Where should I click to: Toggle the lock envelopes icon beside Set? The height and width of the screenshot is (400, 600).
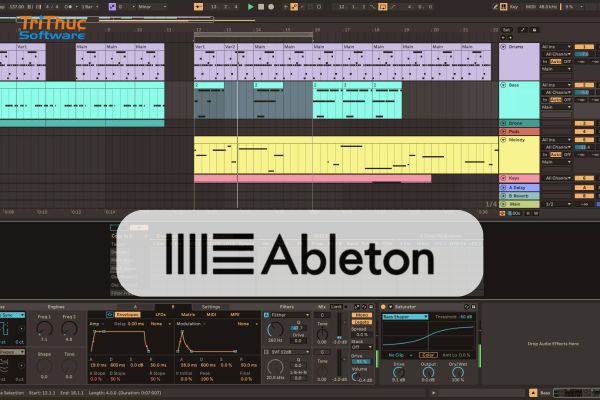(535, 30)
